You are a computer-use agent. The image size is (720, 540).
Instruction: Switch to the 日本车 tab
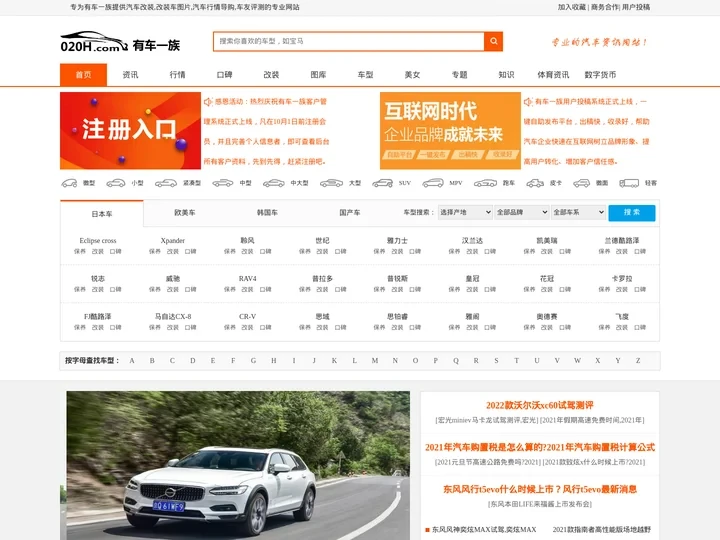tap(102, 214)
